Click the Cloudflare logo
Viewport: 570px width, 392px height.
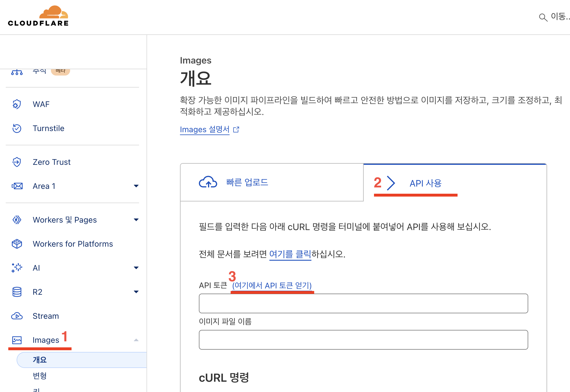point(38,16)
